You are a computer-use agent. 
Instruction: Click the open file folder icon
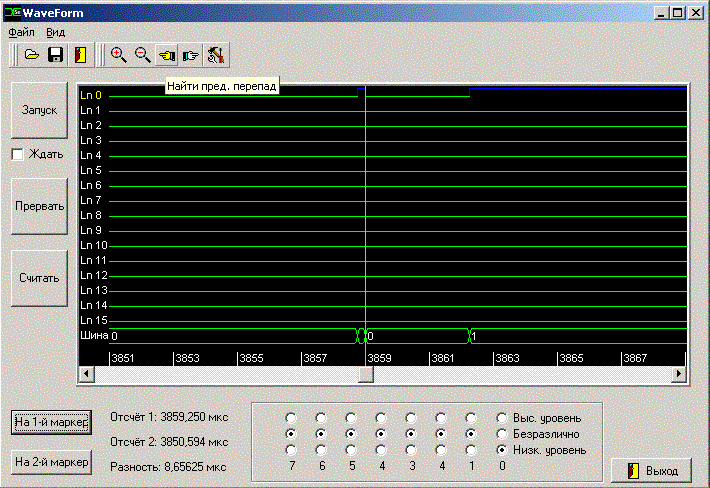[32, 55]
